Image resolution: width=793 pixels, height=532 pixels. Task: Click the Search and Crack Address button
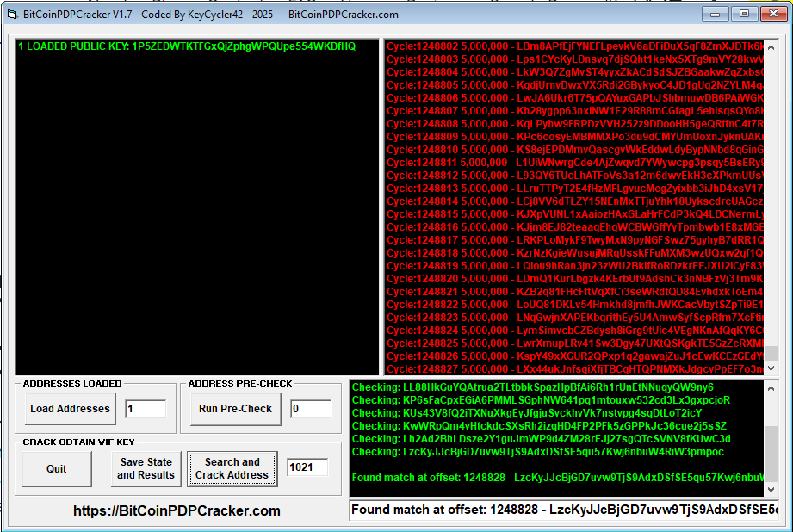tap(232, 469)
